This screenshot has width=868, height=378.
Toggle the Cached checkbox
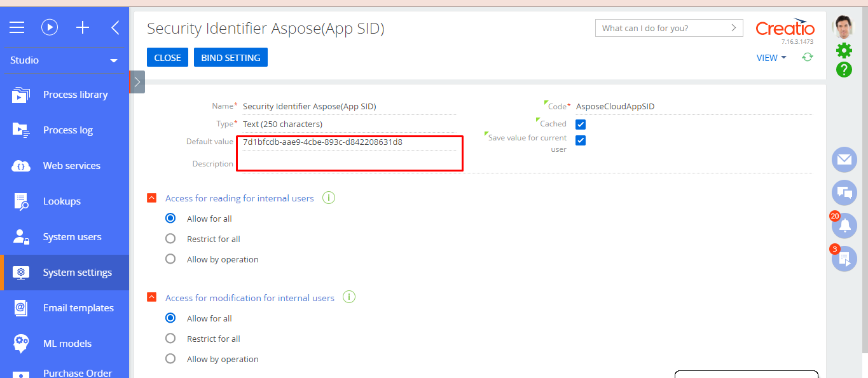pyautogui.click(x=581, y=125)
